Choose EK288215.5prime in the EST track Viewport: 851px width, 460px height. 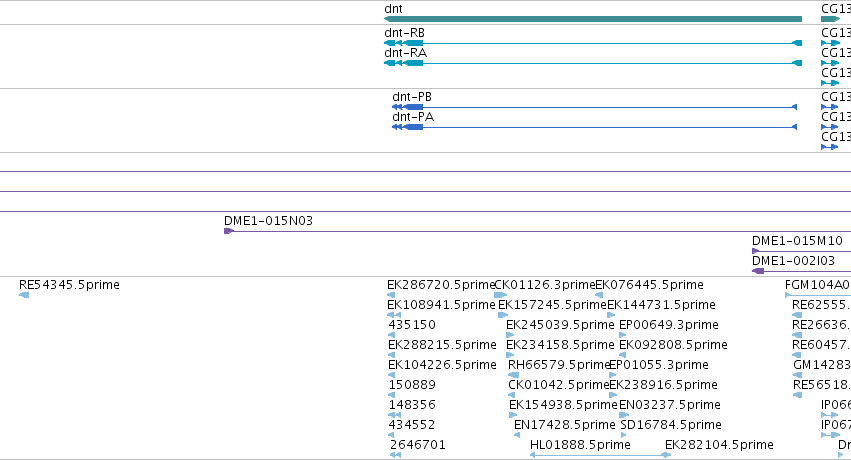[x=442, y=345]
